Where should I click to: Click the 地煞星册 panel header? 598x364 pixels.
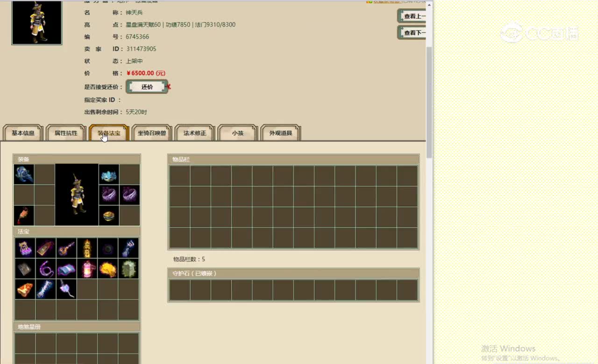coord(77,327)
